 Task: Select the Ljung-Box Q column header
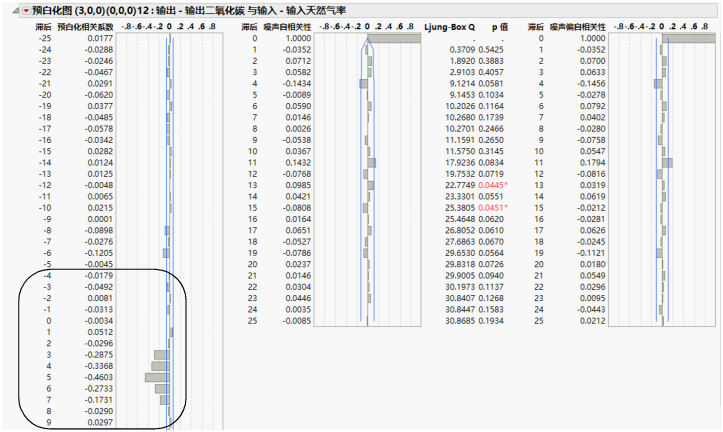click(450, 27)
